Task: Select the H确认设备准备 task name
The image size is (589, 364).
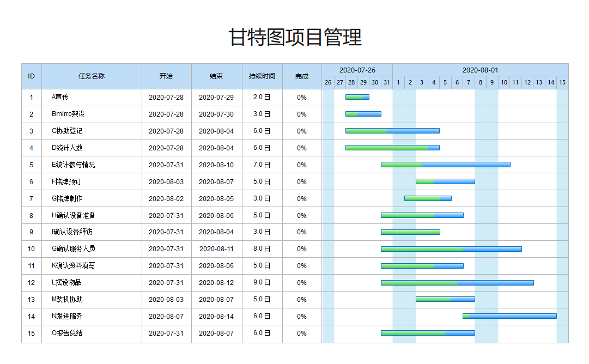Action: coord(74,215)
